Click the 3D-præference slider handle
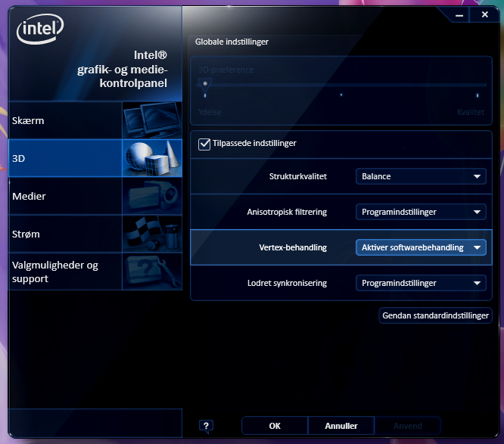 [x=205, y=83]
